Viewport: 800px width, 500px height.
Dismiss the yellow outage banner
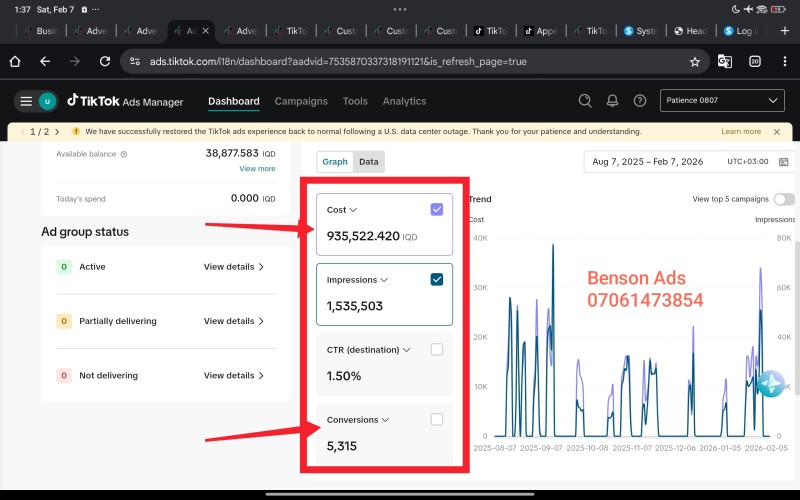pyautogui.click(x=777, y=132)
